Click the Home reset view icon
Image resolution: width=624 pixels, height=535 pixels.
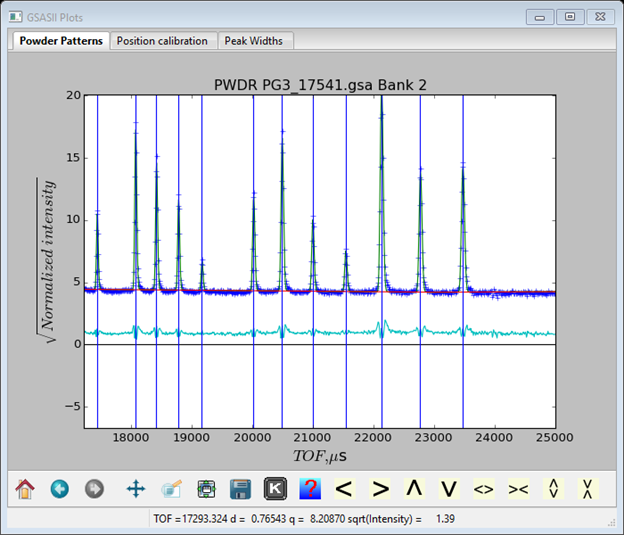(26, 489)
